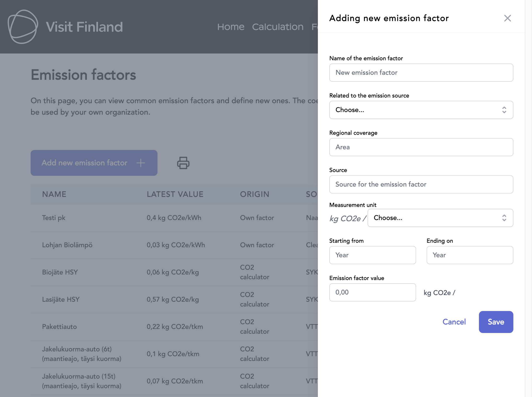This screenshot has width=532, height=397.
Task: Click the Regional coverage Area input field
Action: (421, 147)
